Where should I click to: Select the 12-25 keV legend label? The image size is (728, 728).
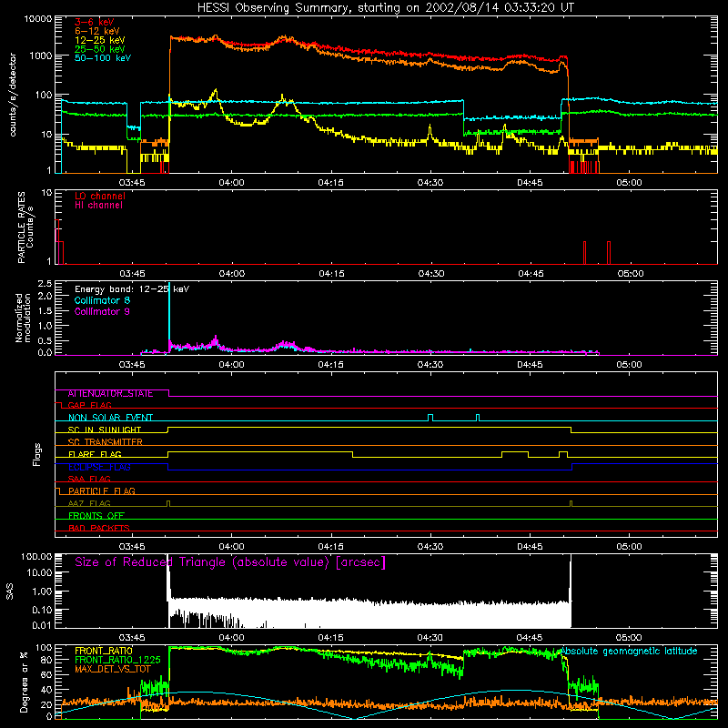point(100,40)
